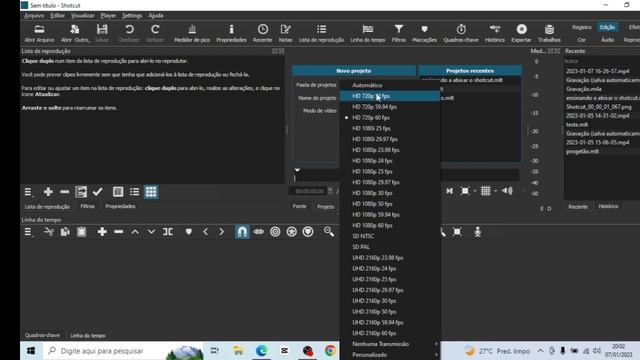
Task: Click the timeline copy icon
Action: [65, 232]
